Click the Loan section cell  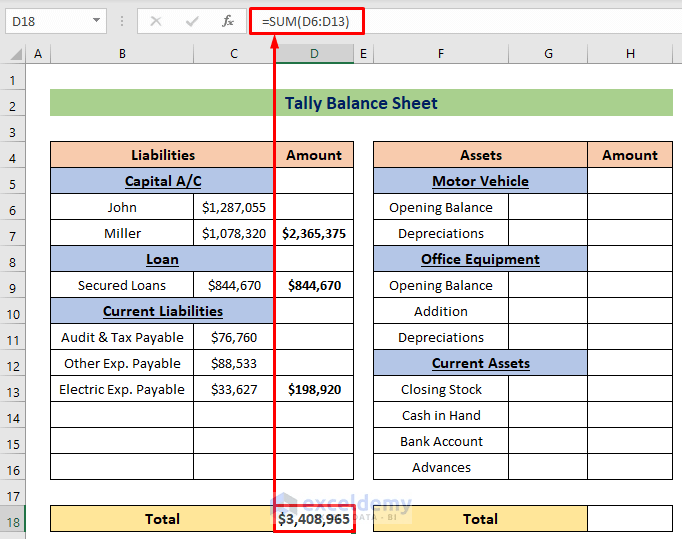click(163, 259)
